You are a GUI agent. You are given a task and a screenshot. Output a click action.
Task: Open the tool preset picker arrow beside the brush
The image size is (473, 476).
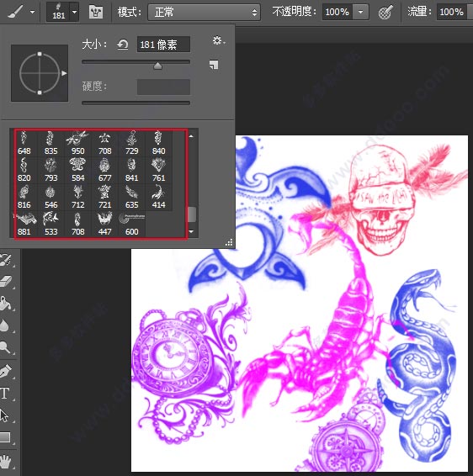(32, 12)
